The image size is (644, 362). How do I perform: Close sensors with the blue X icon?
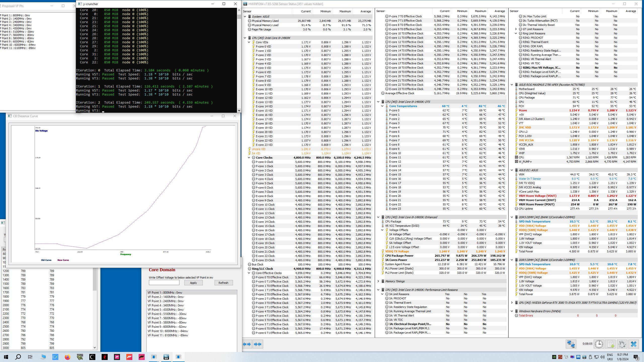point(633,344)
